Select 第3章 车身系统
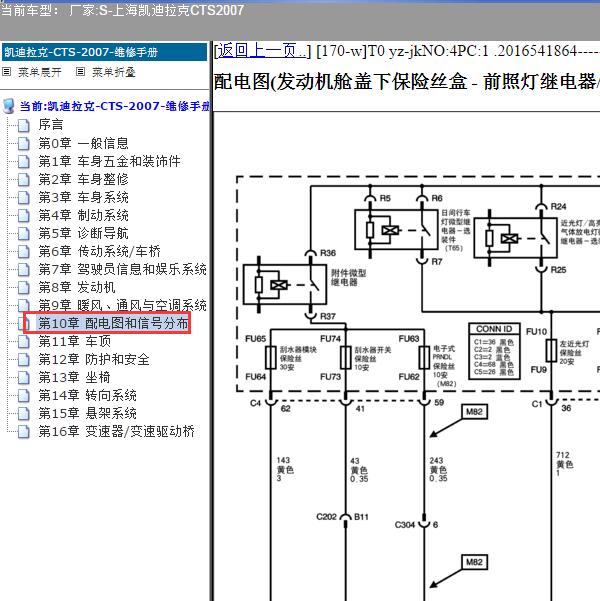This screenshot has height=601, width=600. coord(83,197)
